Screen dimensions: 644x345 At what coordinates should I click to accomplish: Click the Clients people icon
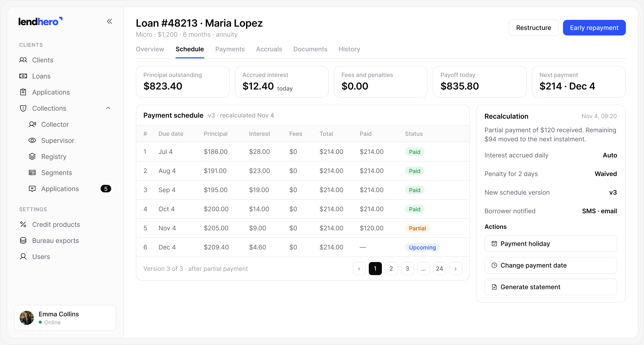click(23, 60)
